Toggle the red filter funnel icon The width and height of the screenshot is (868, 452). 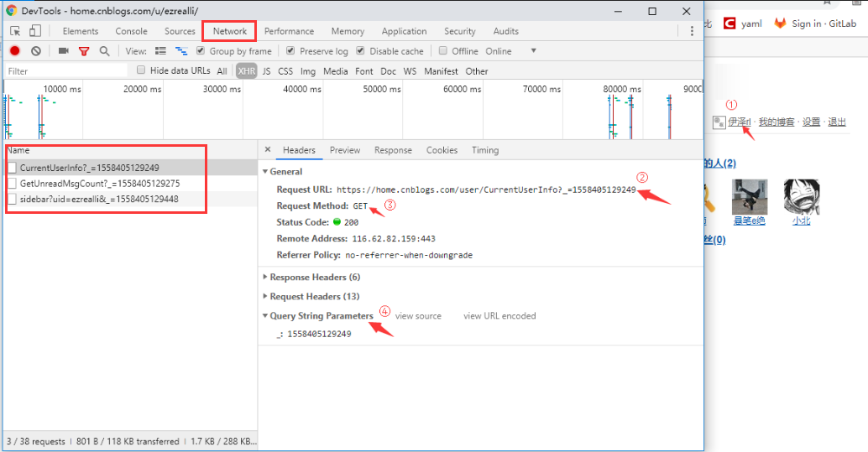[84, 51]
